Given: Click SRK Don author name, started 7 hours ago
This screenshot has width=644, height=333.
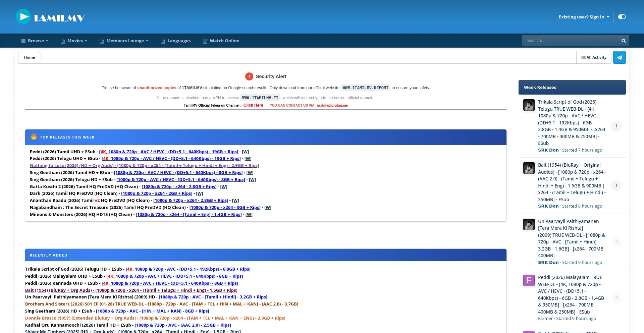Looking at the screenshot, I should (548, 150).
